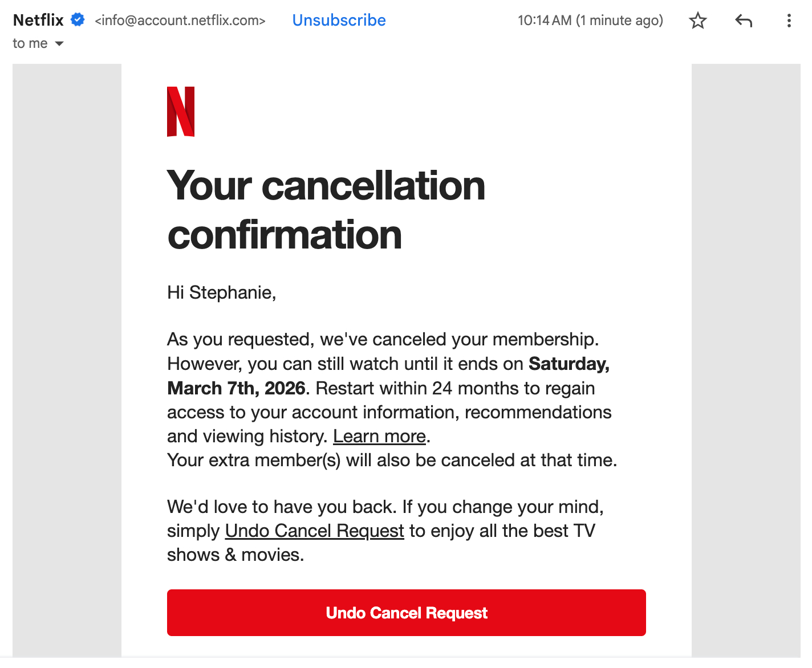Click the Unsubscribe link

click(339, 21)
